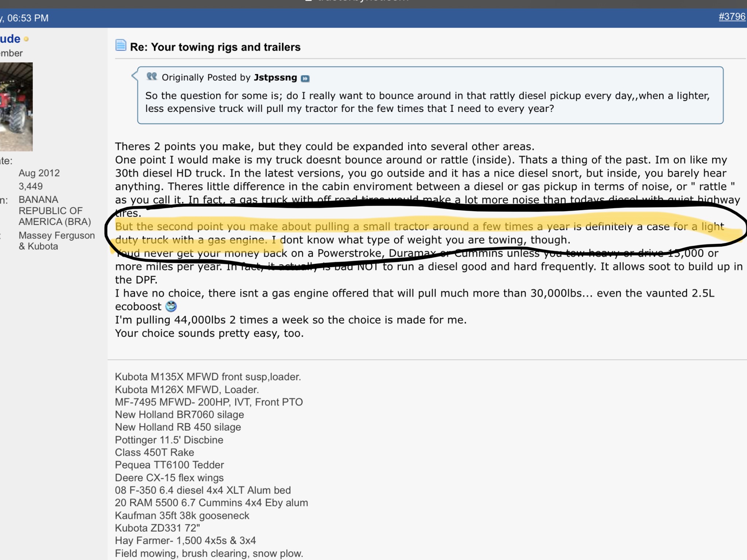
Task: Click the title Re: Your towing rigs and trailers
Action: 215,47
